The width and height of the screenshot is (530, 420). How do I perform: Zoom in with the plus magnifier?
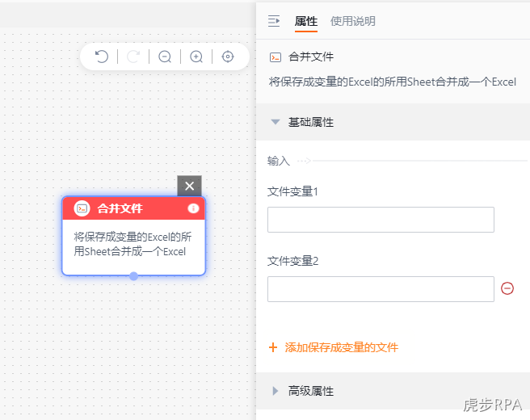click(x=196, y=57)
